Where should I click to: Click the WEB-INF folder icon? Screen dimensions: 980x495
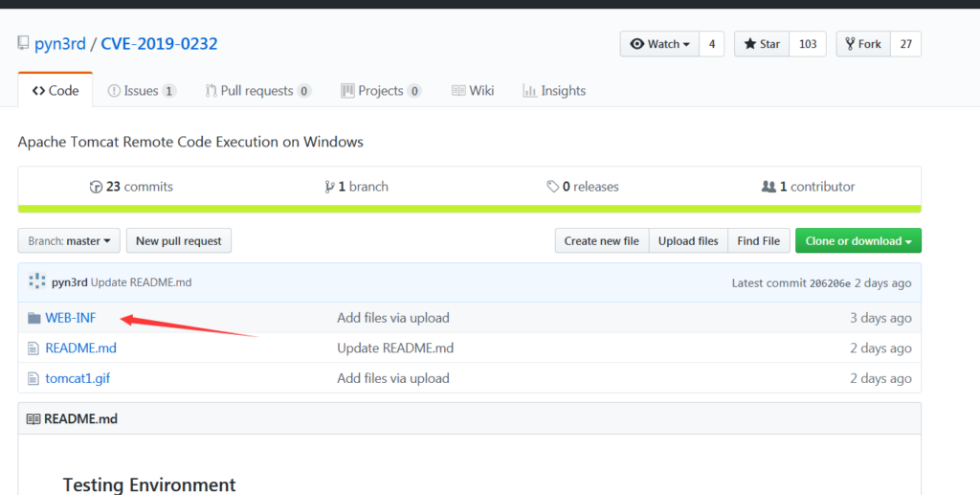(x=33, y=318)
